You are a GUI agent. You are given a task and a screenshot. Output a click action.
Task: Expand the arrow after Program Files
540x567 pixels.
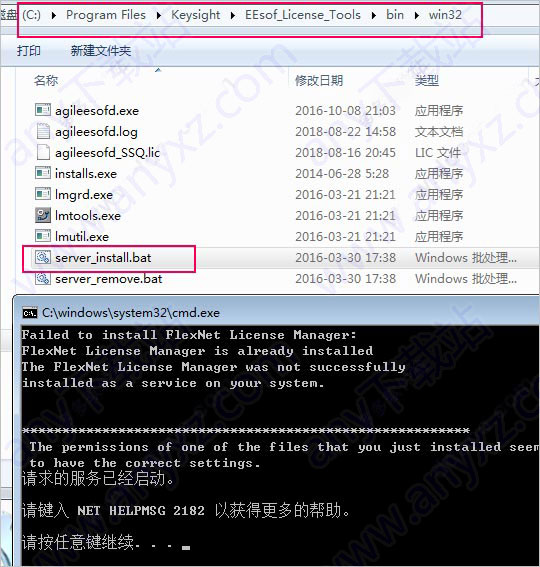click(159, 15)
